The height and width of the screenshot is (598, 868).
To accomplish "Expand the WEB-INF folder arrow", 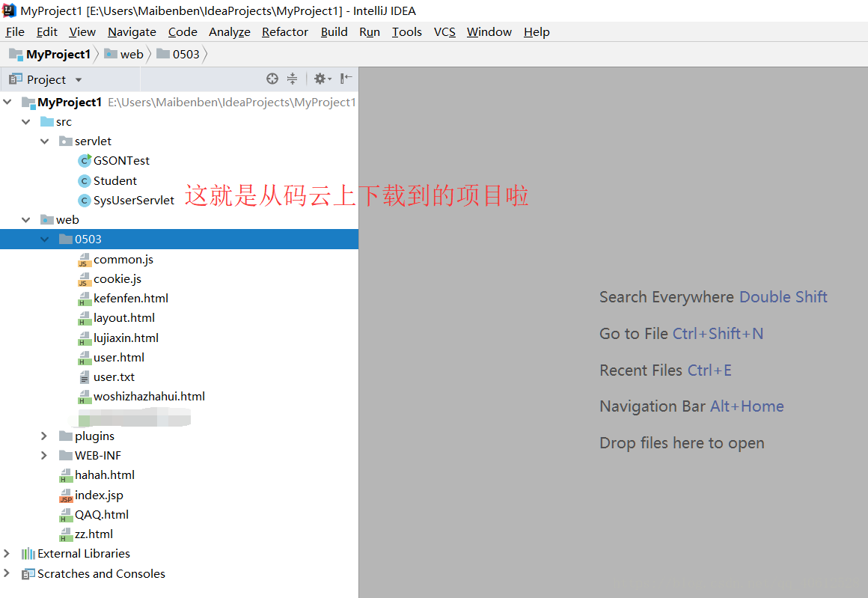I will coord(44,456).
